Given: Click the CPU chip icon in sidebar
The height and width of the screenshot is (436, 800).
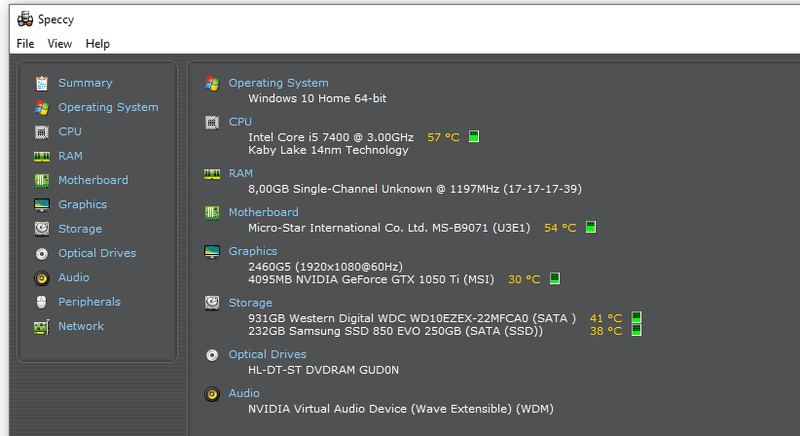Looking at the screenshot, I should [41, 132].
